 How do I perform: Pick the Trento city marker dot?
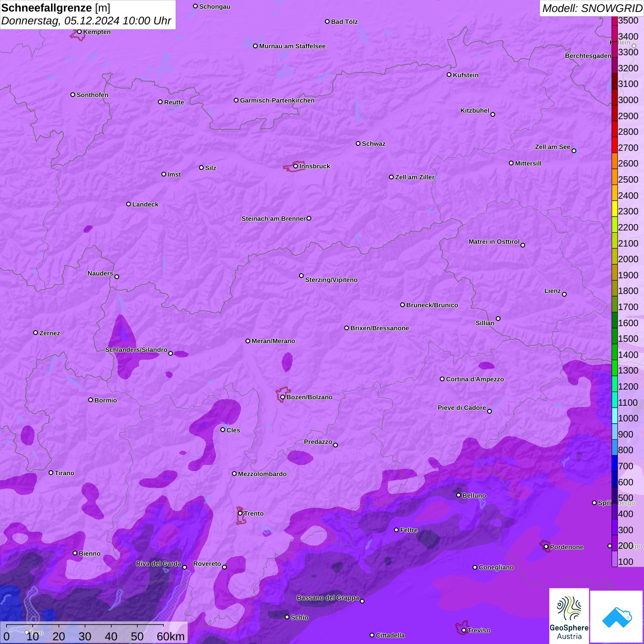pos(240,513)
